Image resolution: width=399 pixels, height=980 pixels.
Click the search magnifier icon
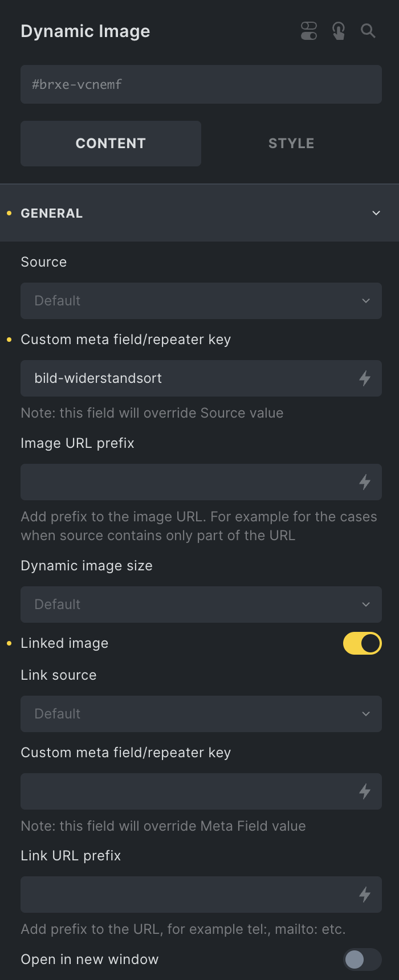click(368, 31)
